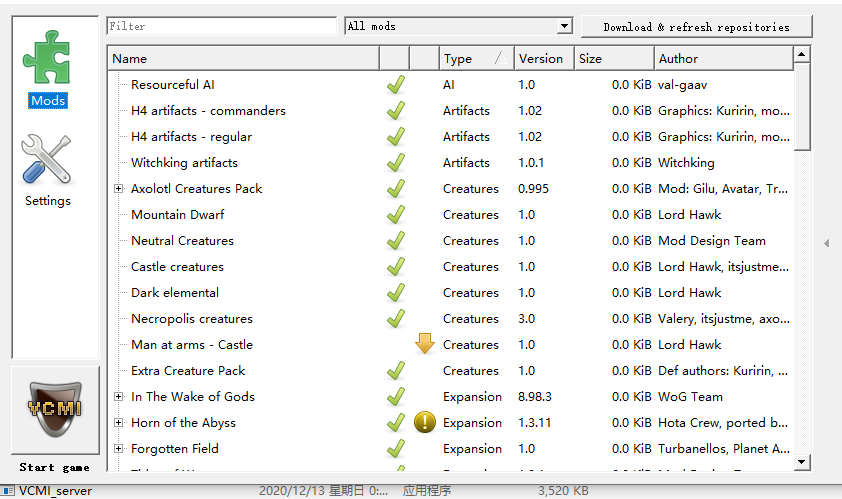Click the enabled checkmark of Mountain Dwarf
This screenshot has height=499, width=842.
395,215
